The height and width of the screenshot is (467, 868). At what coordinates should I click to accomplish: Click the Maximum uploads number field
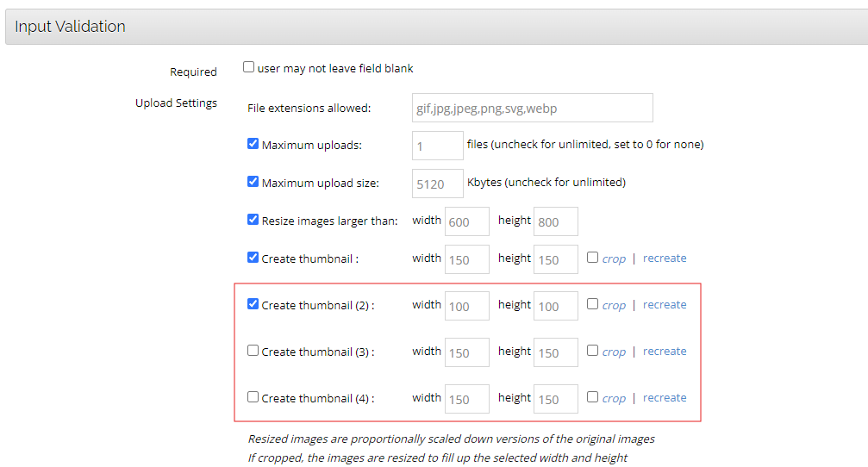[x=437, y=146]
